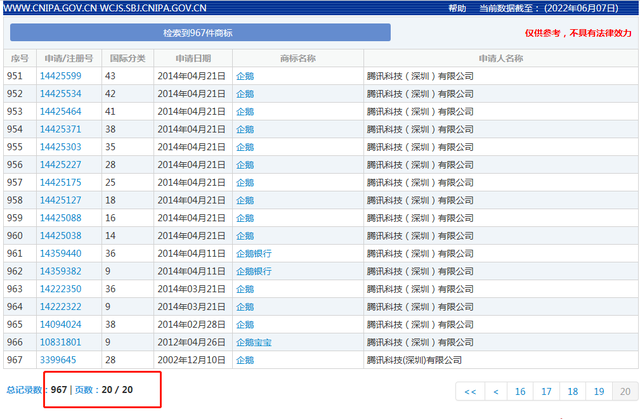Go to previous page with < button
The width and height of the screenshot is (640, 419).
click(x=496, y=392)
